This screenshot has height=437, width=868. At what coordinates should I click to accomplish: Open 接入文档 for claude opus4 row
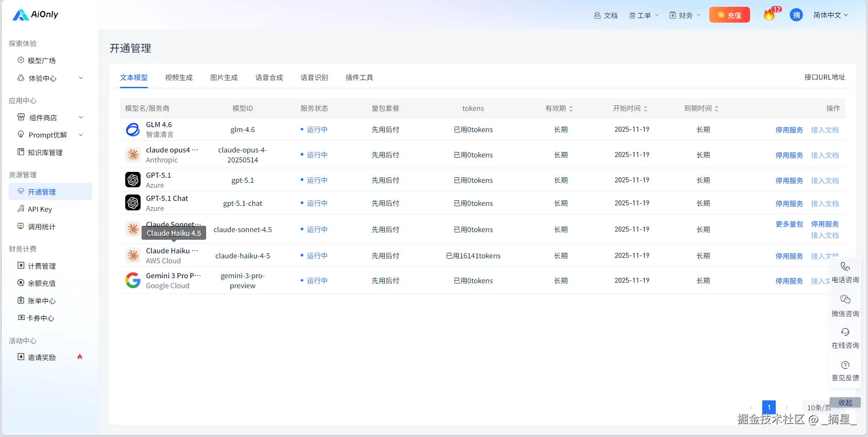point(825,155)
